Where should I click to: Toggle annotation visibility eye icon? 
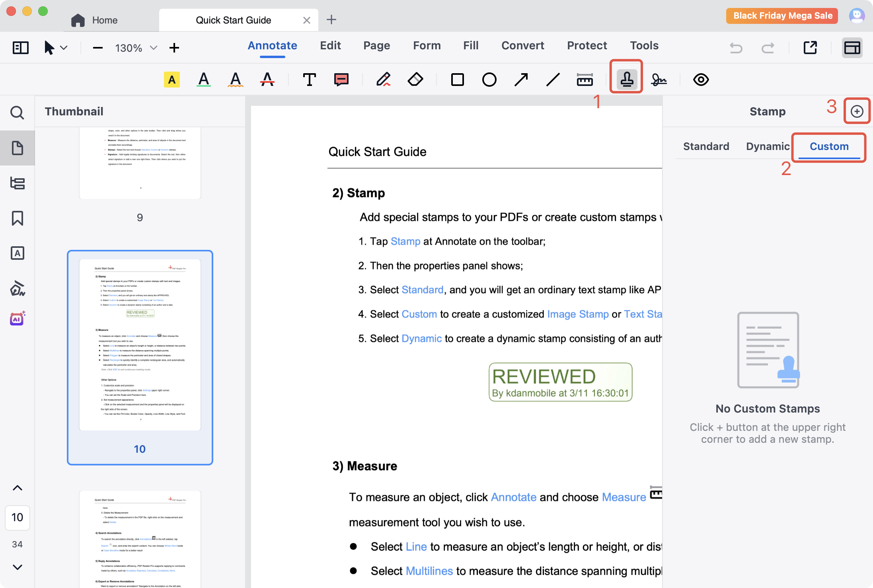tap(701, 80)
